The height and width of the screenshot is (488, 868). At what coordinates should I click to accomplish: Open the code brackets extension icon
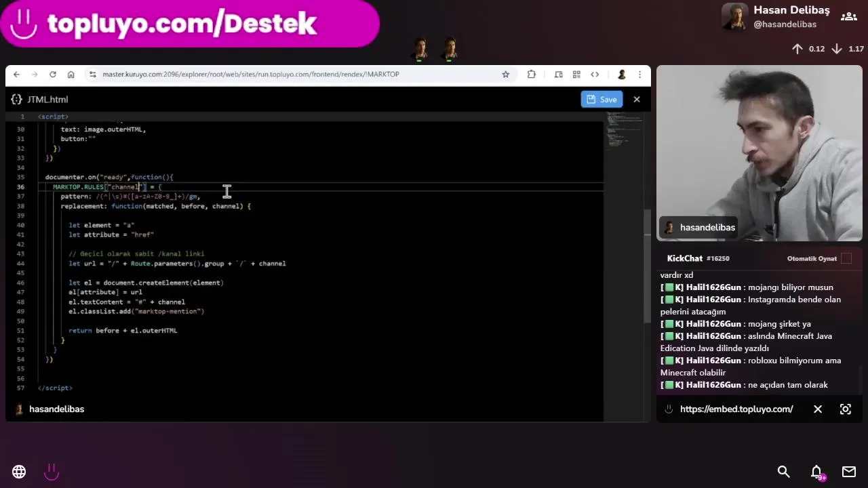(595, 75)
